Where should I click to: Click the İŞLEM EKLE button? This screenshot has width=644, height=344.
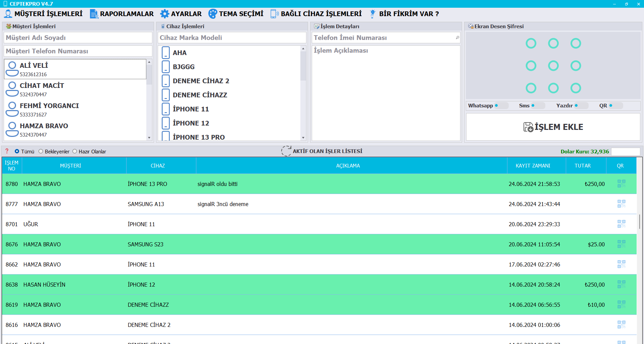(x=553, y=127)
